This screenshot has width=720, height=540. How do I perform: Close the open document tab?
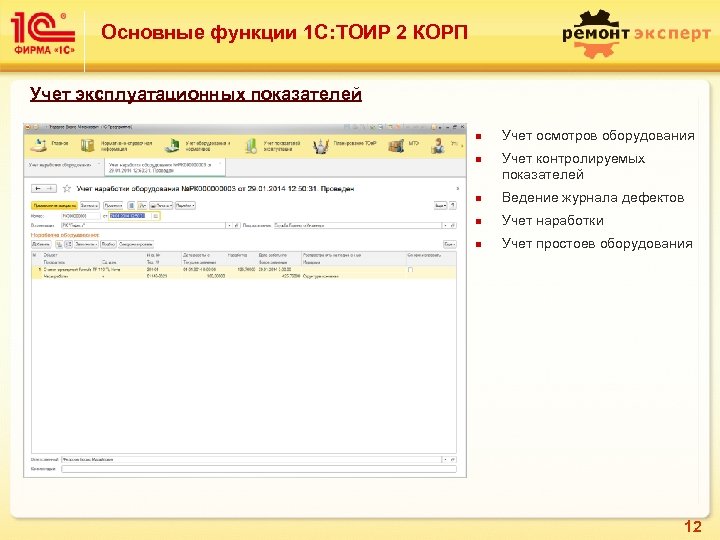coord(220,163)
